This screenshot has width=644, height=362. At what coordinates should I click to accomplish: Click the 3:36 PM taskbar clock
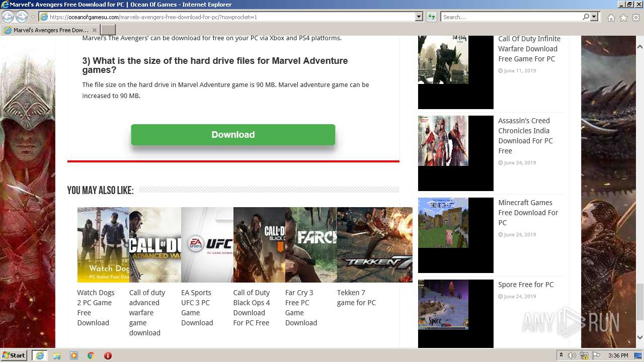point(618,355)
